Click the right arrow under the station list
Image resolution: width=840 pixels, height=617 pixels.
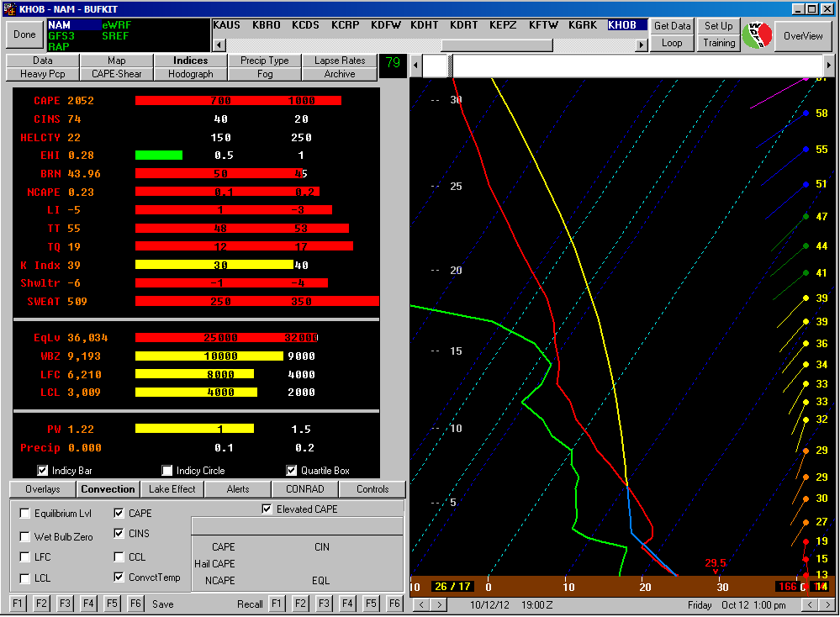tap(642, 45)
